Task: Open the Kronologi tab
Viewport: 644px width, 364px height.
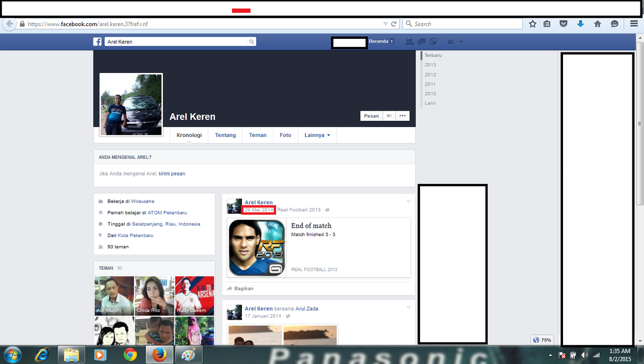Action: [189, 135]
